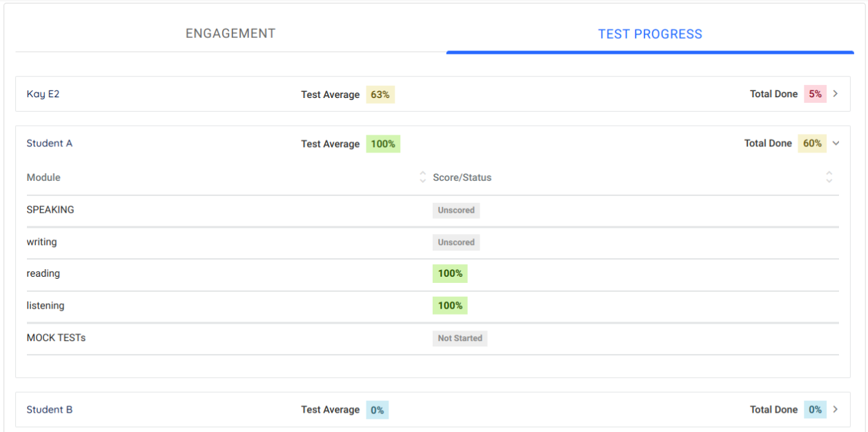Image resolution: width=868 pixels, height=432 pixels.
Task: Switch to the Engagement tab
Action: [230, 33]
